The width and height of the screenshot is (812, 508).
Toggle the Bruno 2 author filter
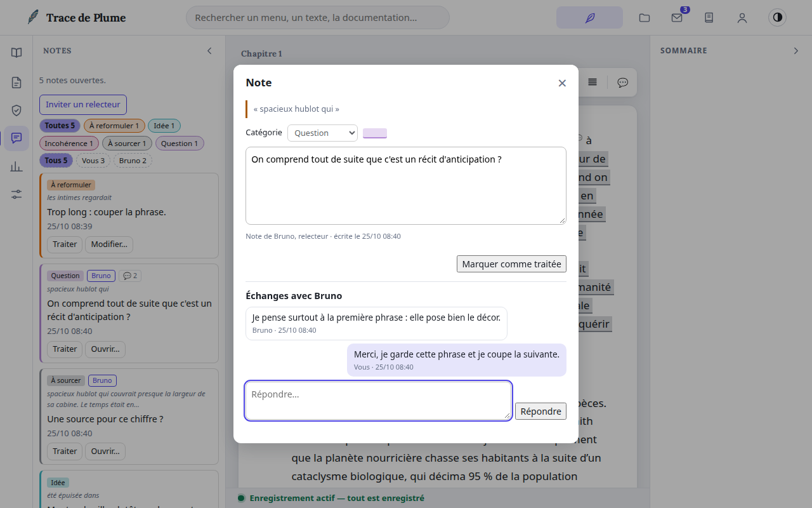[133, 161]
